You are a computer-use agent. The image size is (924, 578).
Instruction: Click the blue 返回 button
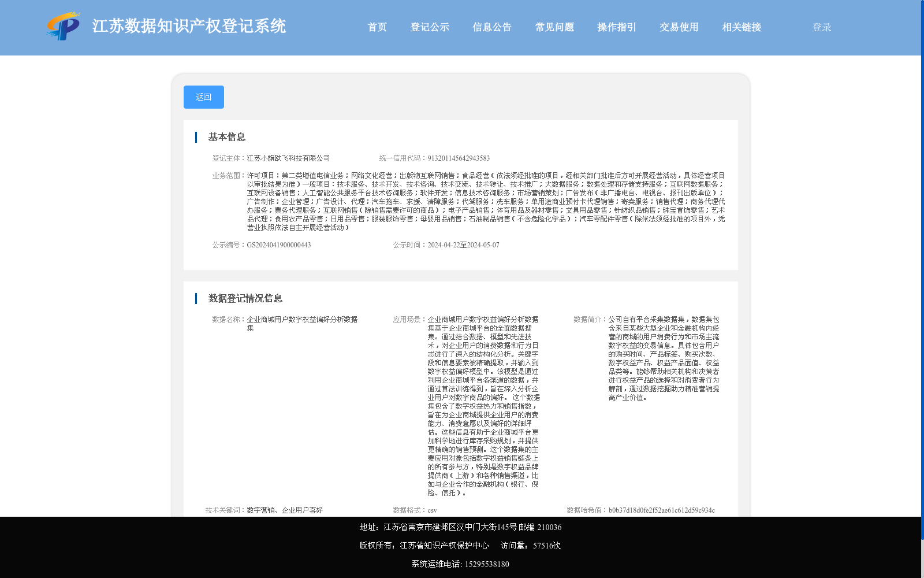(204, 97)
